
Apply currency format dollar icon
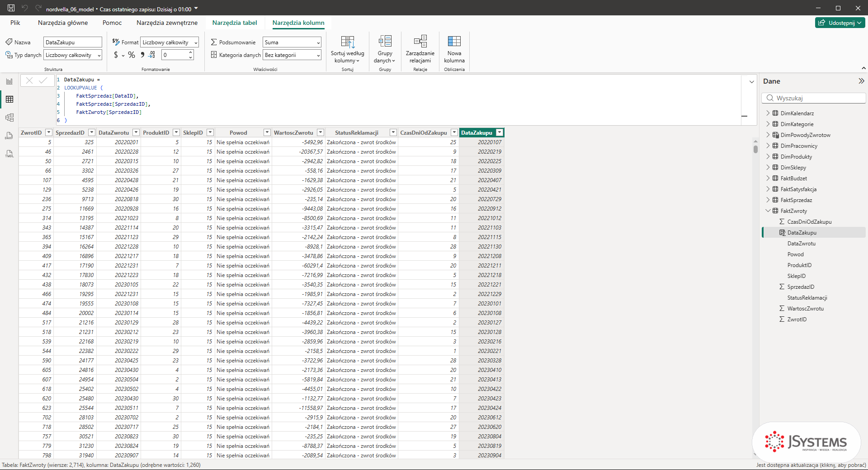tap(116, 55)
